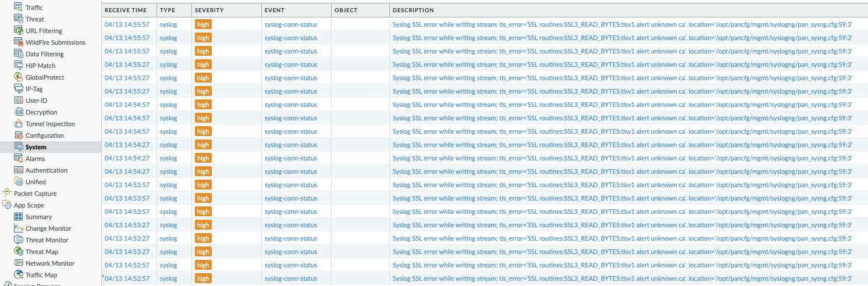Open the HIP Match log icon
868x286 pixels.
18,66
